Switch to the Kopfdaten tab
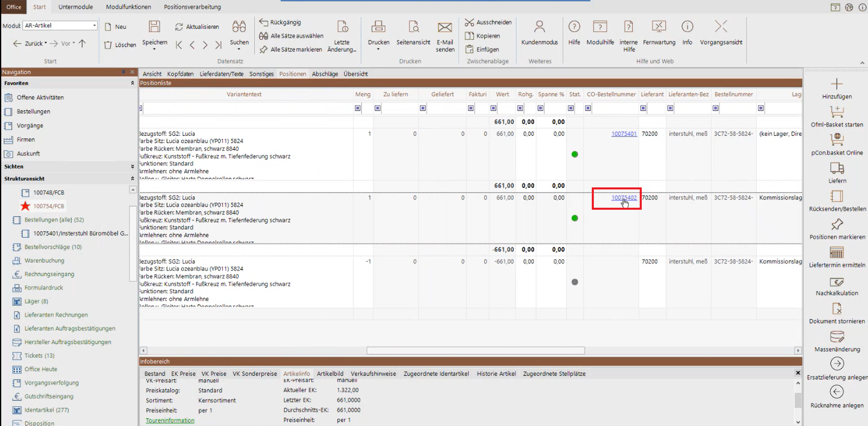Screen dimensions: 868x426 pos(180,74)
